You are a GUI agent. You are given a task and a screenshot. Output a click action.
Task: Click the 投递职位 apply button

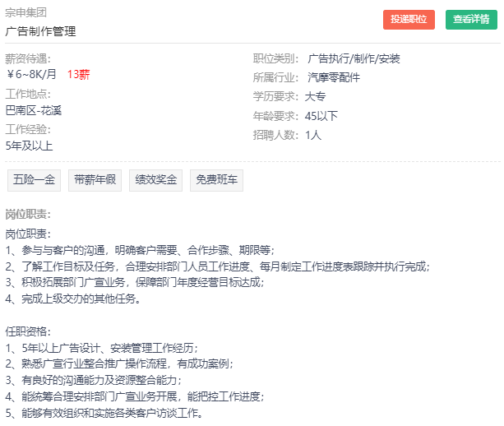coord(409,20)
